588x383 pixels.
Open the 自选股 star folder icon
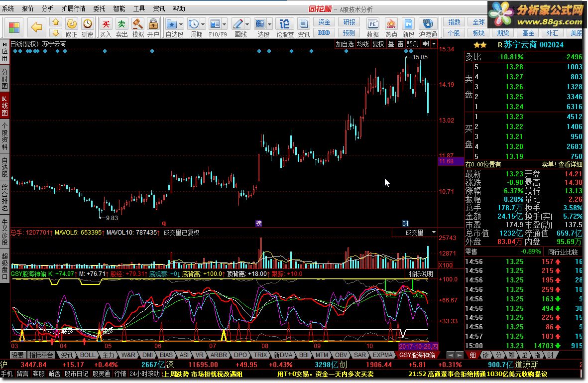(171, 24)
